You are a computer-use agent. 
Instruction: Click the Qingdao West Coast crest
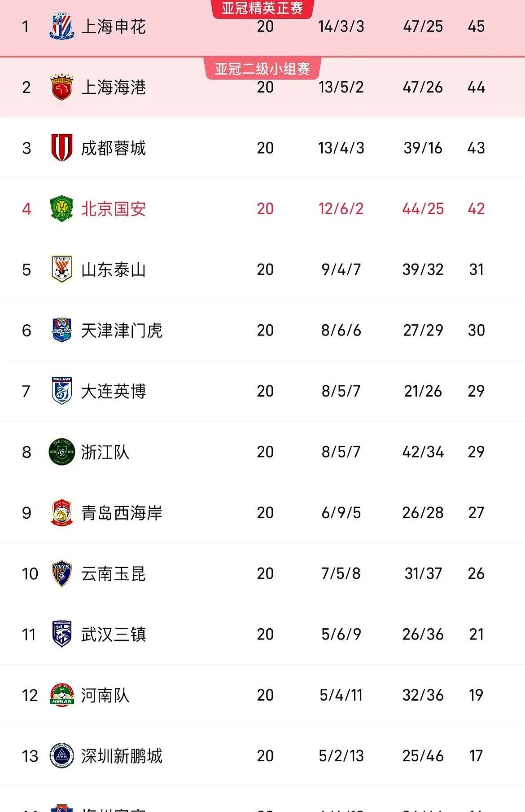[61, 512]
